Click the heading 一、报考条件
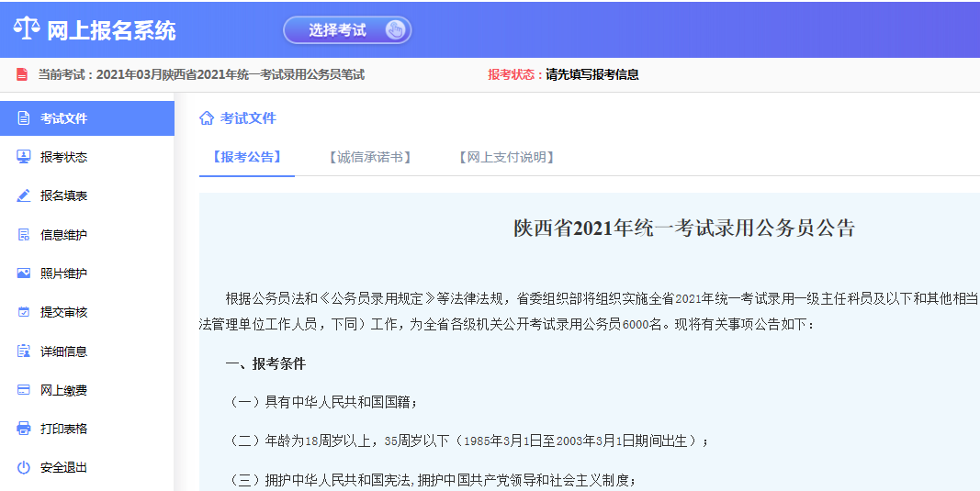 coord(265,363)
